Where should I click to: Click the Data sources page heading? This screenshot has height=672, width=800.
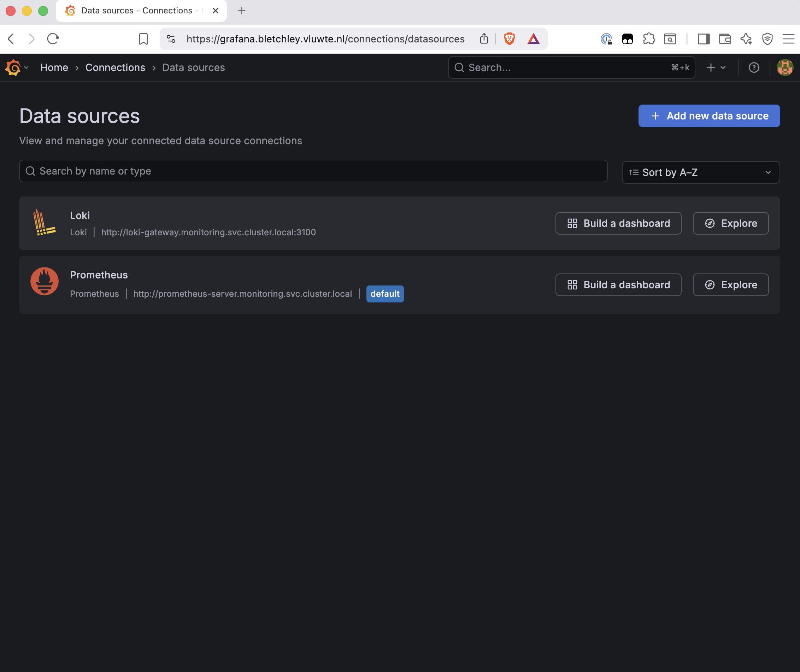(80, 116)
